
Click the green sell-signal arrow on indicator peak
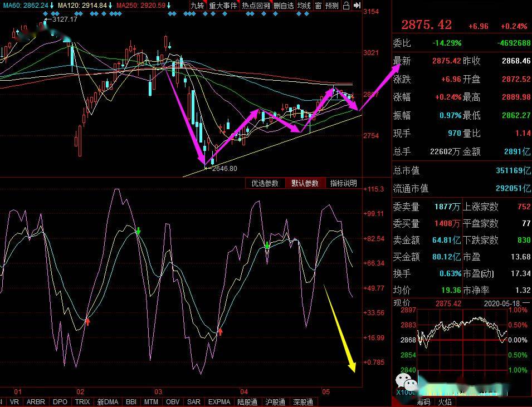click(x=138, y=231)
